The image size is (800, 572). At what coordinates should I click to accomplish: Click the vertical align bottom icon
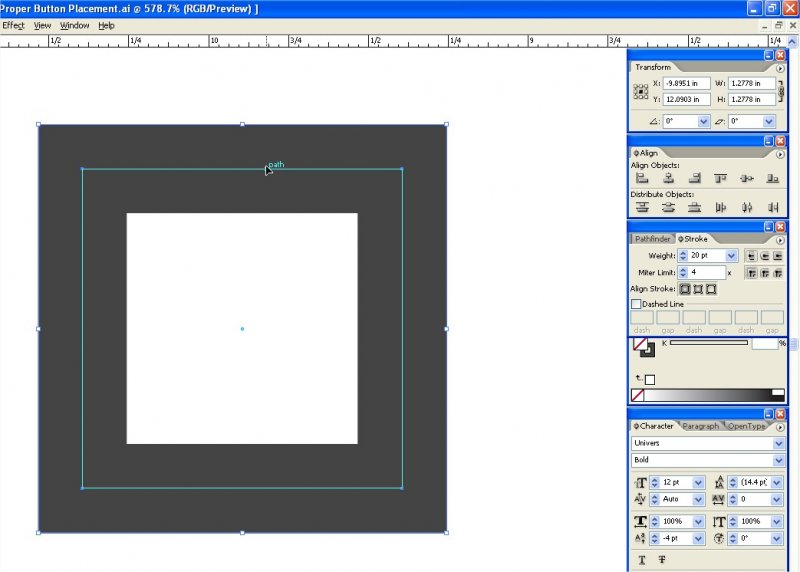[773, 178]
